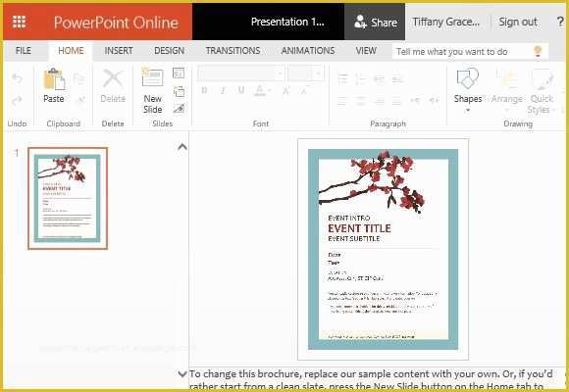Open Help question mark icon
This screenshot has width=569, height=392.
coord(560,22)
